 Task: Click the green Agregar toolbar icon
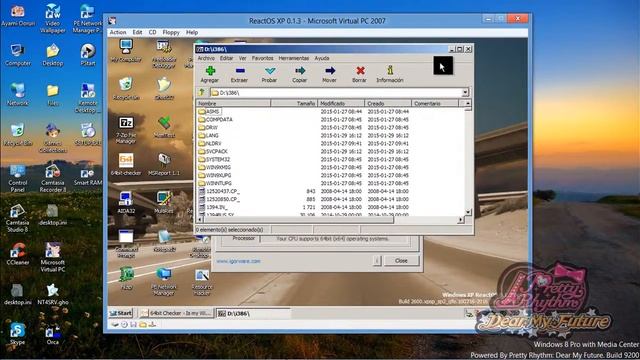[210, 71]
